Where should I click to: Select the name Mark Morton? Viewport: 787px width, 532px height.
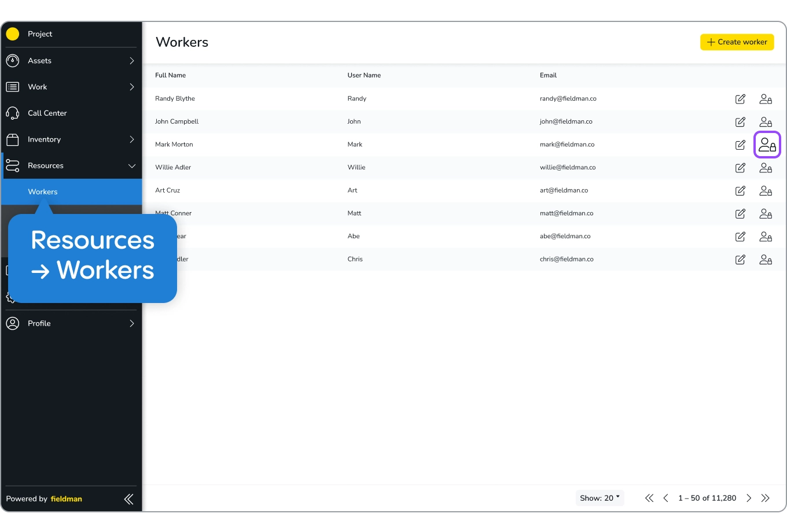point(174,145)
